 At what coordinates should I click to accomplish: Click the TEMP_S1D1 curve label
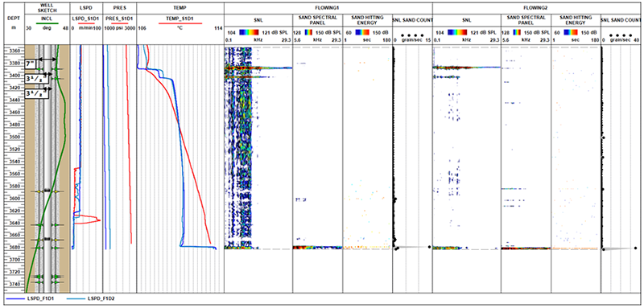coord(180,18)
